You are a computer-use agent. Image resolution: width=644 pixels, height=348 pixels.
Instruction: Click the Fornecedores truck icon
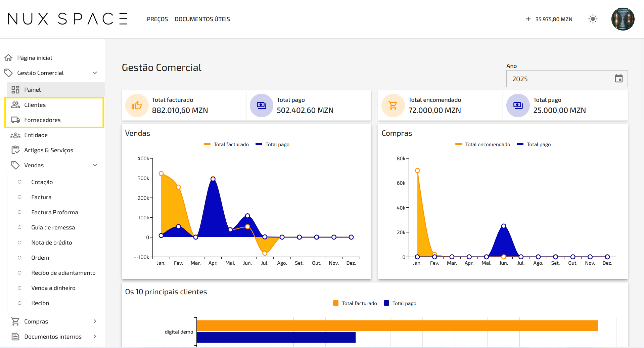click(15, 120)
